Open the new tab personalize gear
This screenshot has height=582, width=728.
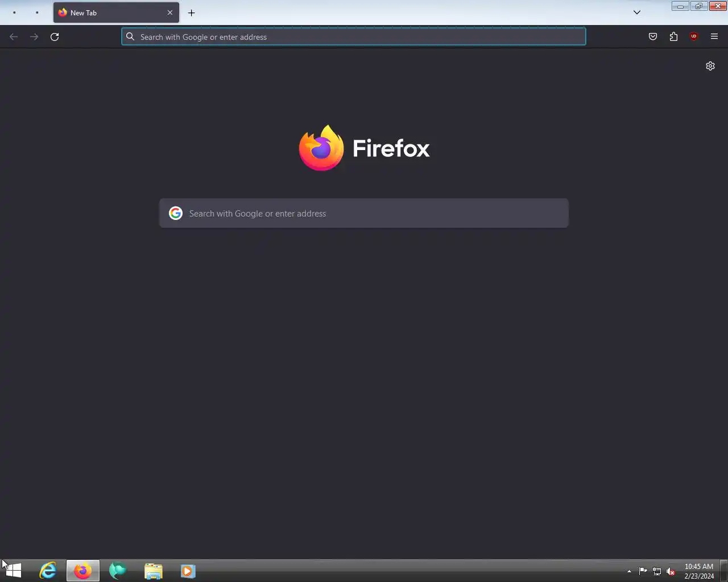(710, 66)
